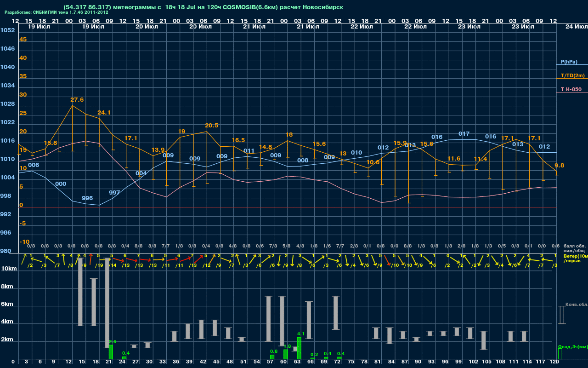
Task: Click forecast hour 108 on the bottom axis
Action: coord(500,362)
